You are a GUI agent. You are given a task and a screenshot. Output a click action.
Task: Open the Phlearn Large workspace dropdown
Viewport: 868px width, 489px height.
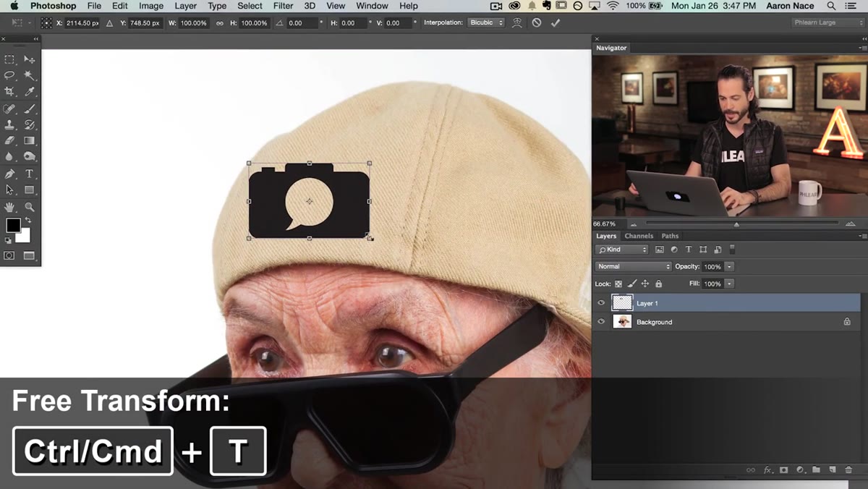click(x=827, y=22)
